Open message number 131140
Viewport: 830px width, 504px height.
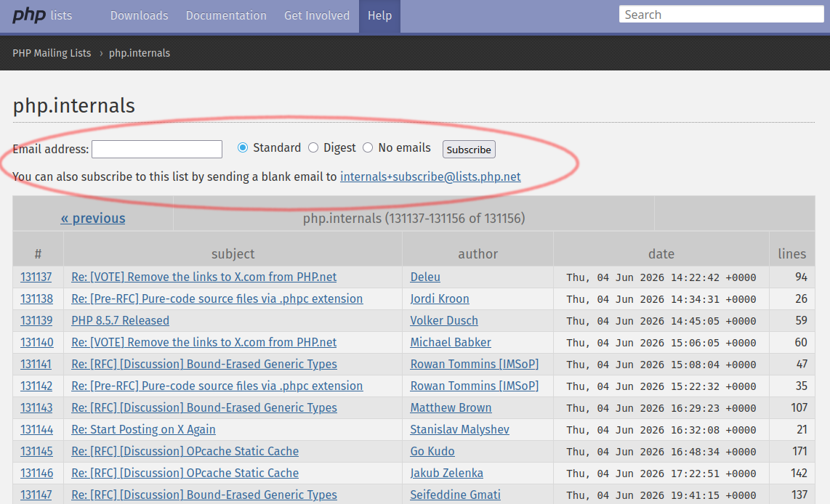point(36,342)
